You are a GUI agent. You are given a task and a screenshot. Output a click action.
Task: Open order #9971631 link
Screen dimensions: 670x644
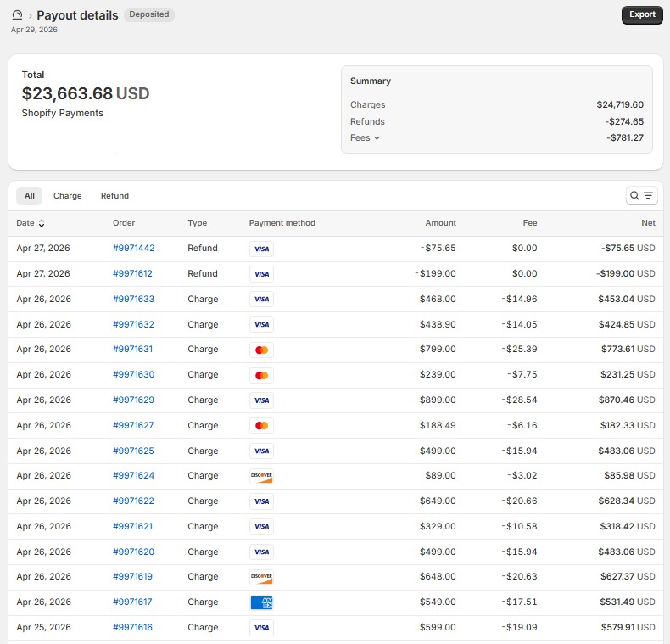coord(132,349)
